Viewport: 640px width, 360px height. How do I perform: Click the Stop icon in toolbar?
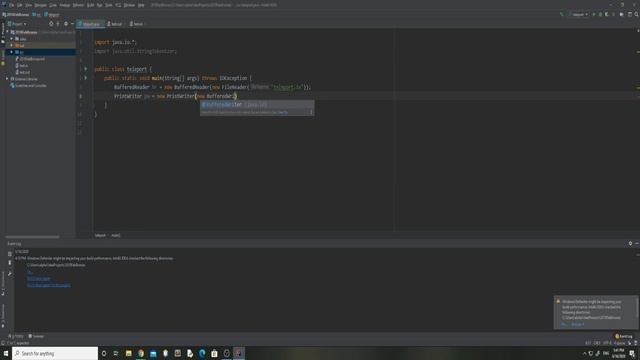(613, 15)
